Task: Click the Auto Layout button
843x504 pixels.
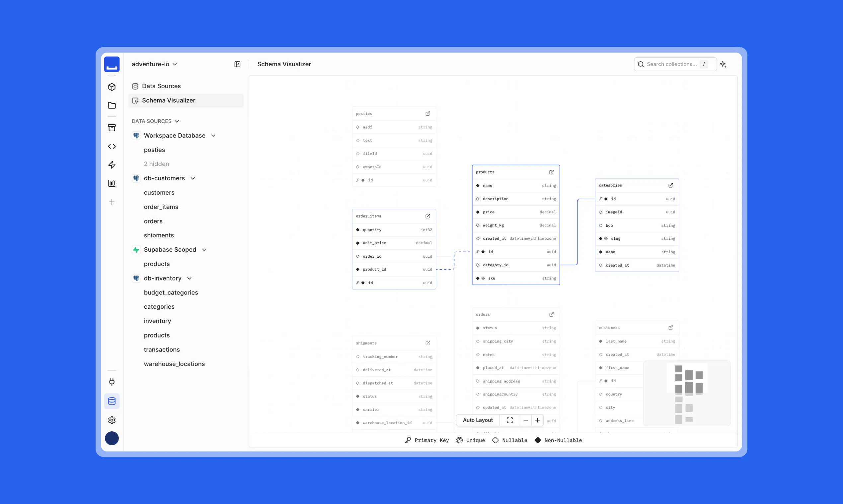Action: (478, 420)
